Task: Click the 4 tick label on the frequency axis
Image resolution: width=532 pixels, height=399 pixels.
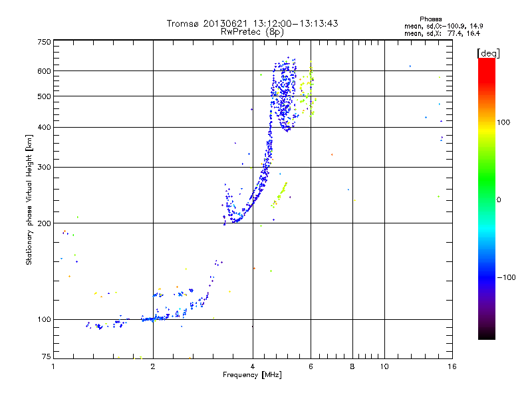Action: (253, 366)
